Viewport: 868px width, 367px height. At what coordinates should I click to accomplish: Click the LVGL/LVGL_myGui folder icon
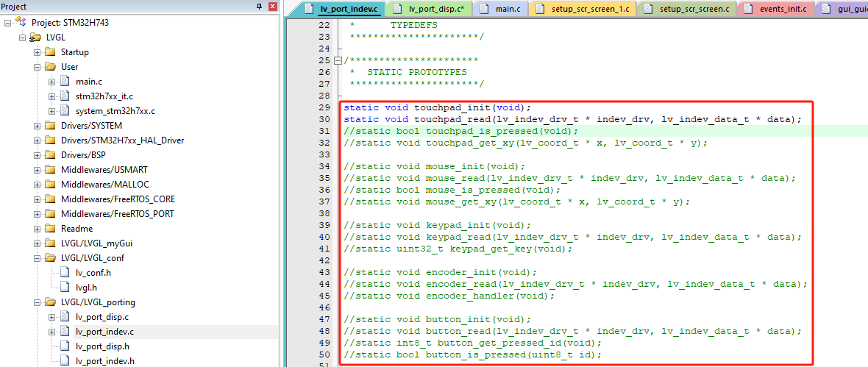(50, 243)
